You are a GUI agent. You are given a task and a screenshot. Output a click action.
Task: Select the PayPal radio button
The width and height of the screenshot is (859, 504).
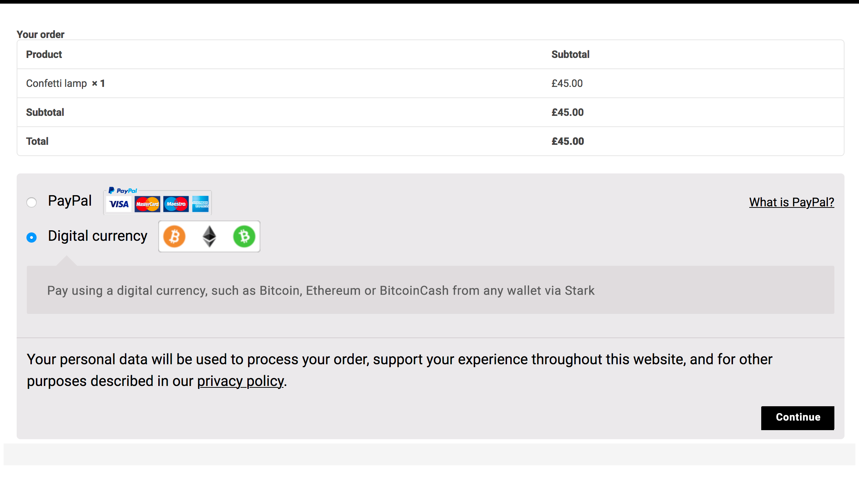(x=32, y=202)
